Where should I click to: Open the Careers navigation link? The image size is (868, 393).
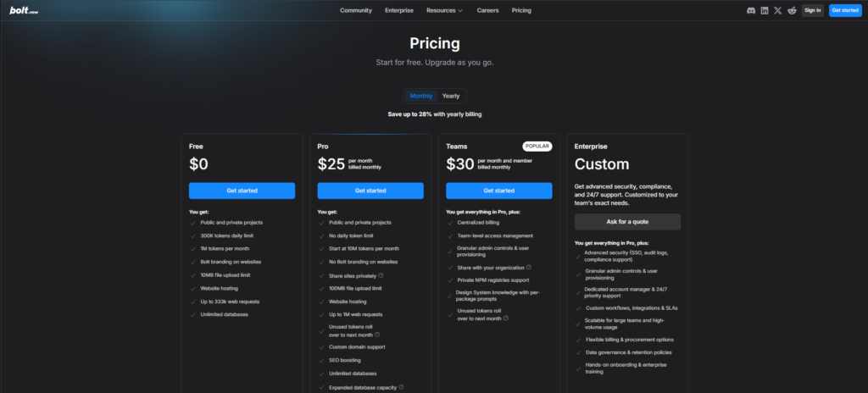coord(487,10)
